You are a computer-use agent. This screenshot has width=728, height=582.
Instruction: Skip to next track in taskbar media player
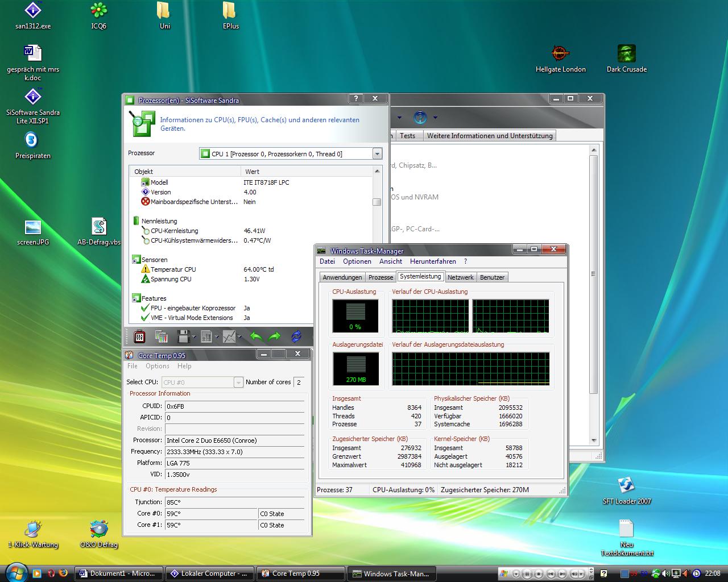(562, 573)
